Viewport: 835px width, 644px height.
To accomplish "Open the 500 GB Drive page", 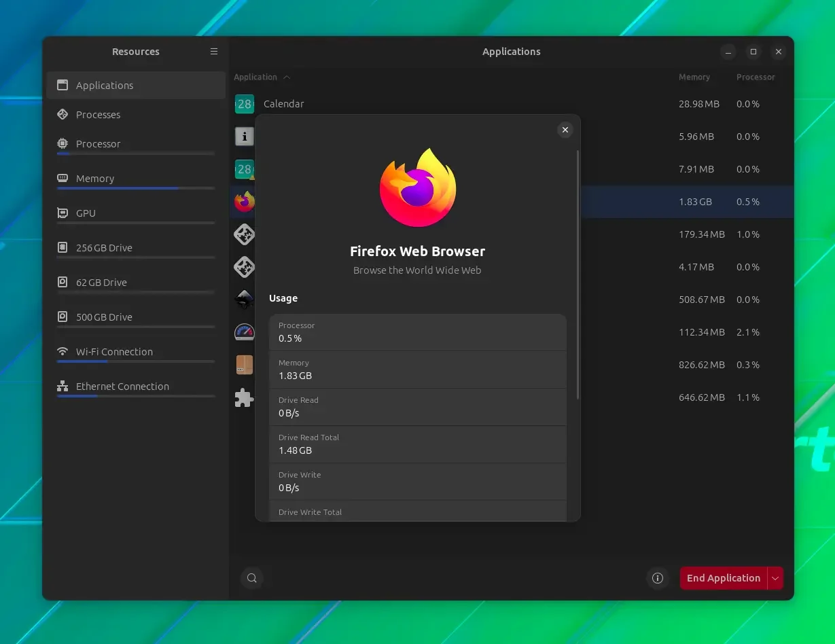I will coord(136,319).
